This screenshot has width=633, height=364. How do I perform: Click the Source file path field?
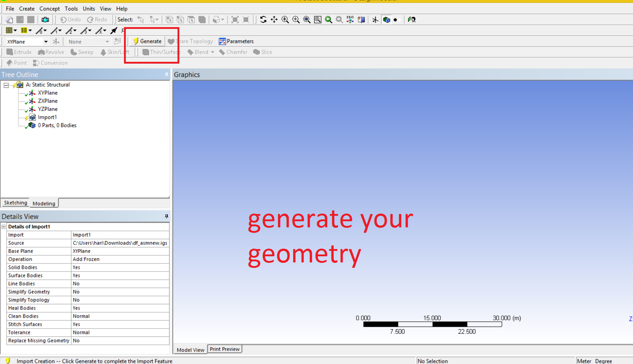(x=120, y=243)
